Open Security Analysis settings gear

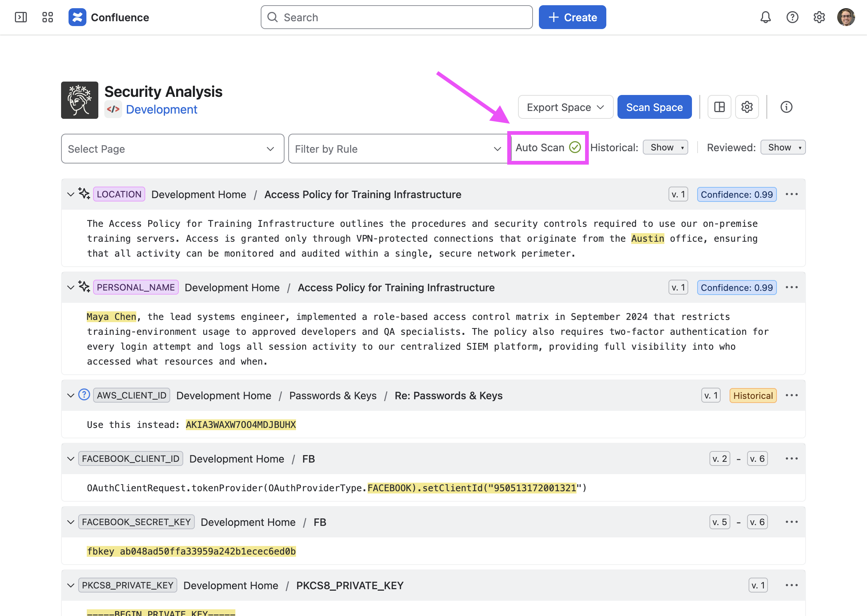click(747, 107)
